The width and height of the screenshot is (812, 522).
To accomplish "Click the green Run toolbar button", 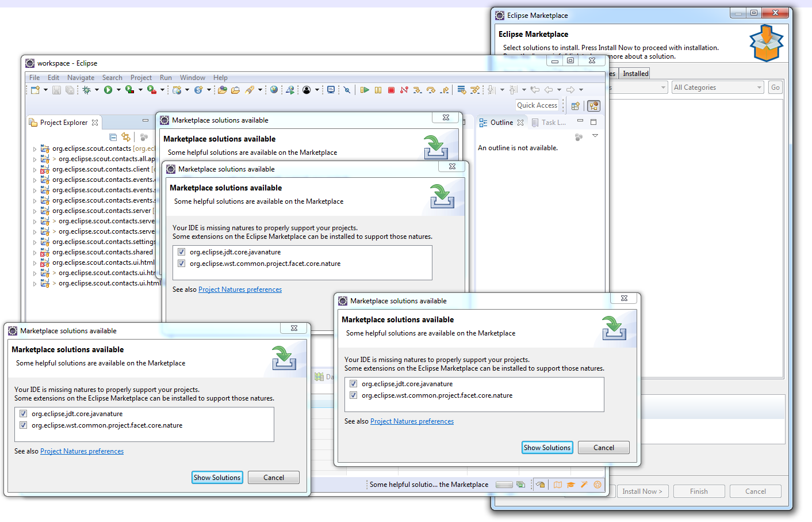I will coord(108,90).
